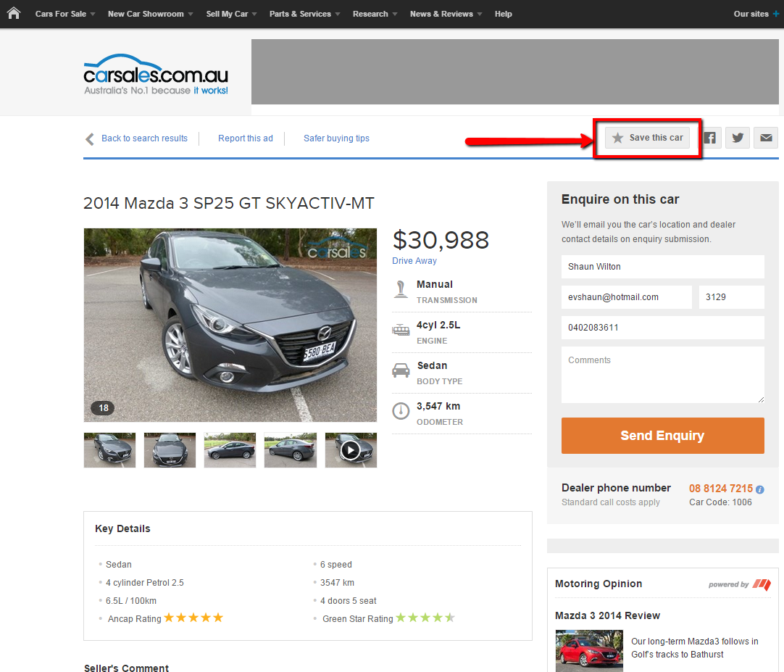Click the 4 cylinder Petrol 2.5 detail
Viewport: 784px width, 672px height.
pyautogui.click(x=144, y=583)
